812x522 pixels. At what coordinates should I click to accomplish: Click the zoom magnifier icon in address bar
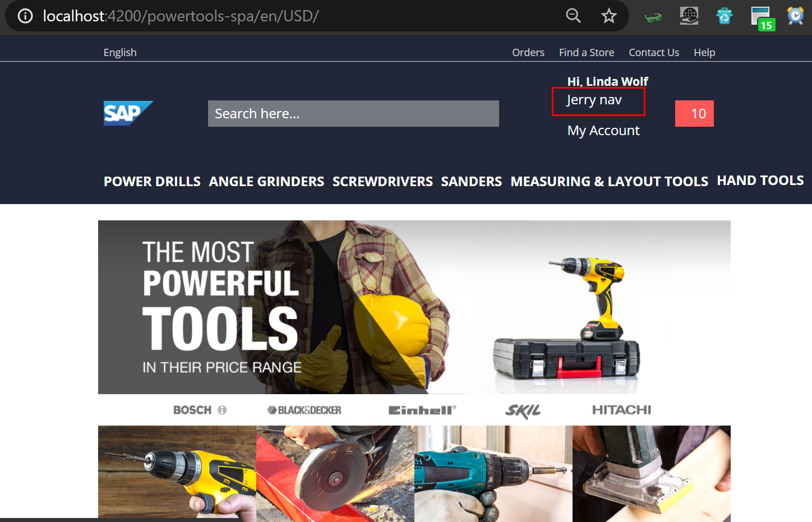point(573,16)
